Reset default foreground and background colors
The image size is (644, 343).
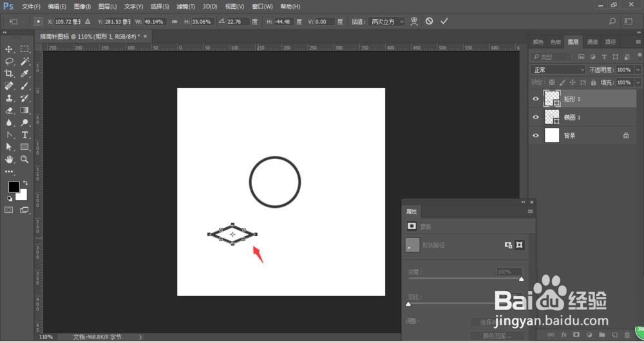point(10,199)
